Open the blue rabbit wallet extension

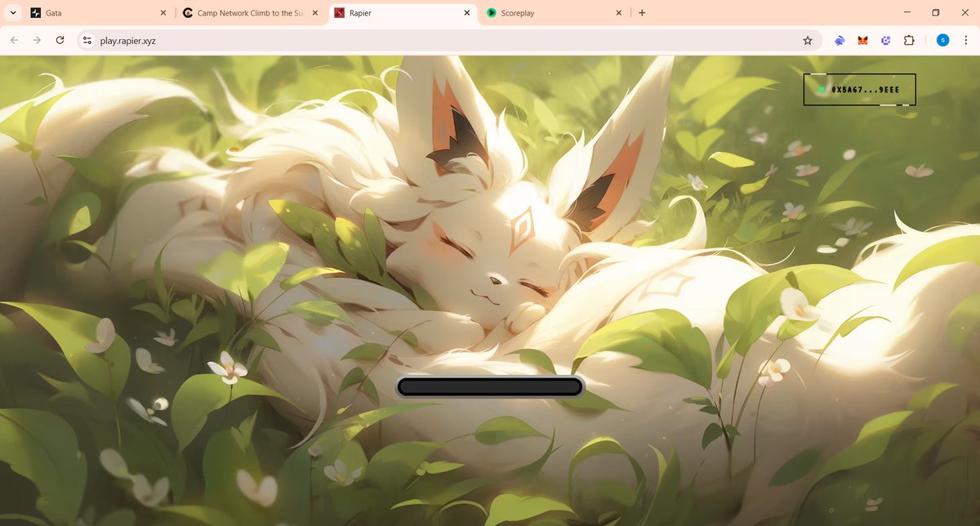(x=840, y=40)
